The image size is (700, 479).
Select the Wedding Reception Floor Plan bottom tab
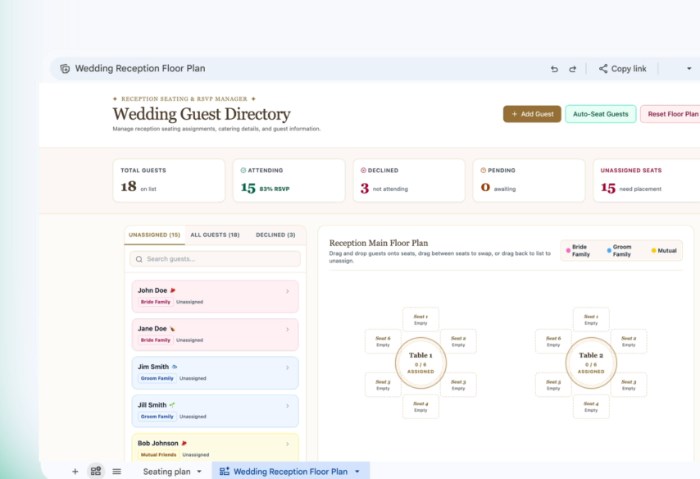(x=290, y=471)
